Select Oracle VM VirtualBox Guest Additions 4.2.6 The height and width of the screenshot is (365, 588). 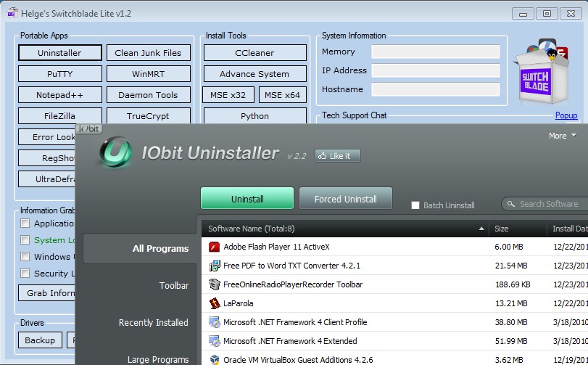[x=394, y=359]
